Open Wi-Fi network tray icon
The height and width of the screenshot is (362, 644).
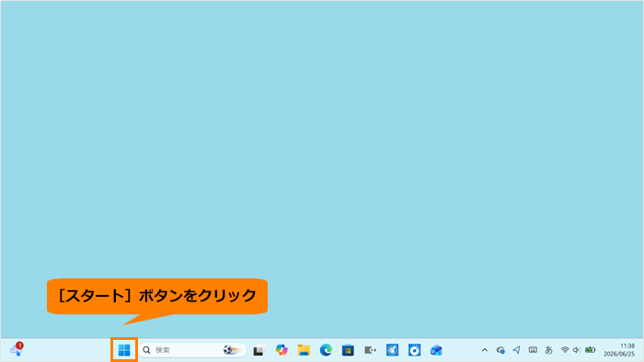[x=565, y=350]
